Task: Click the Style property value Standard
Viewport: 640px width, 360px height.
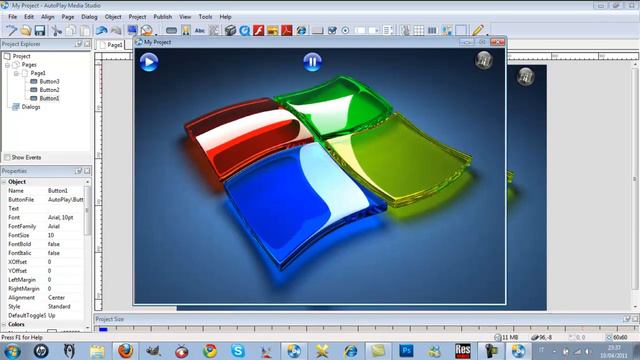Action: coord(59,307)
